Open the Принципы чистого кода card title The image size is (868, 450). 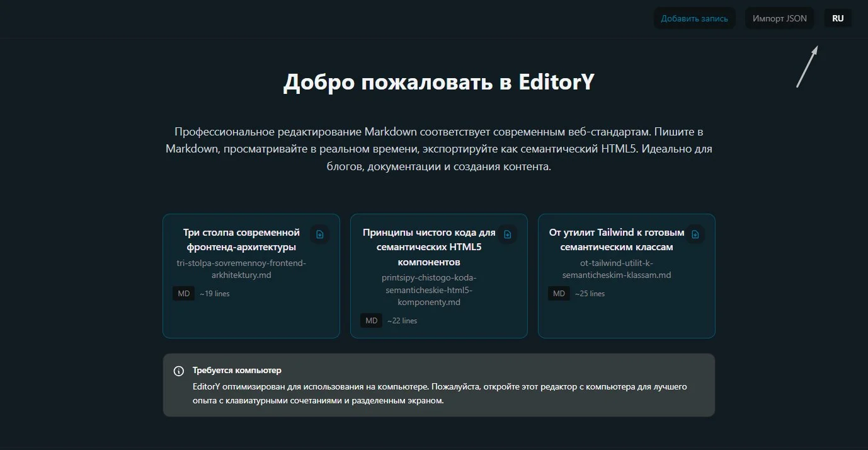pos(429,247)
